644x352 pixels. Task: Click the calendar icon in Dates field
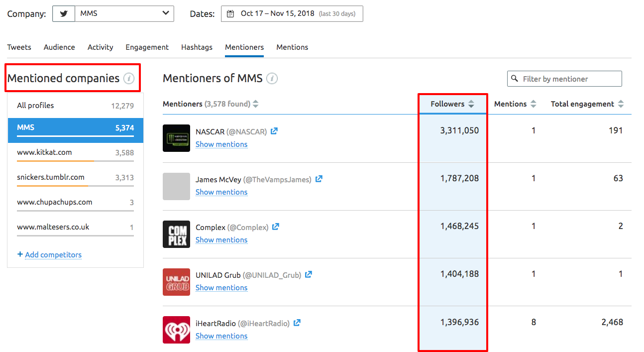(230, 14)
